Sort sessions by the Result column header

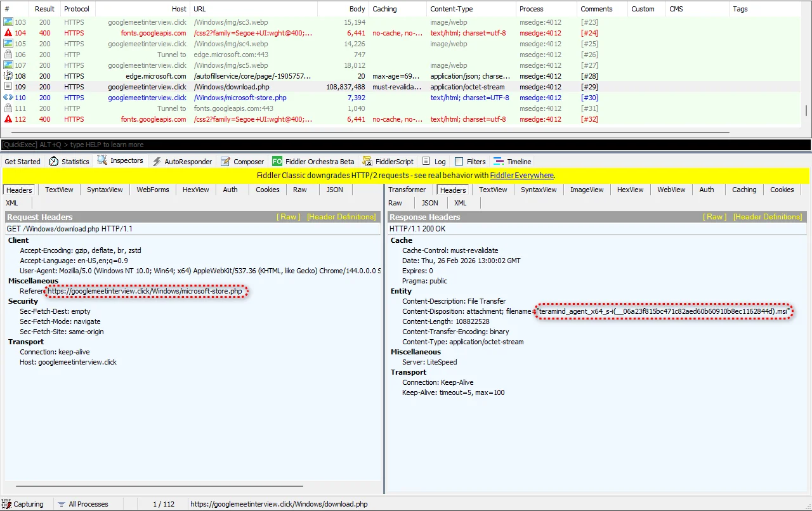tap(44, 9)
